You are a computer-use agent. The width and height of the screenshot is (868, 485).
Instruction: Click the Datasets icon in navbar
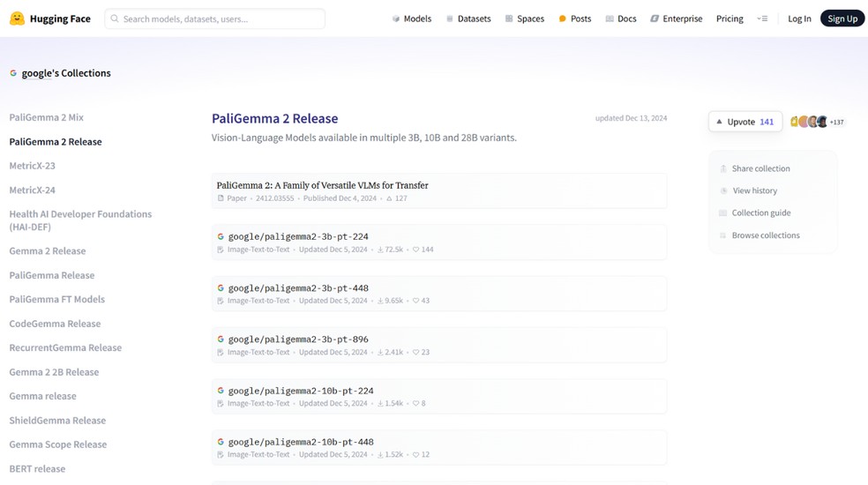point(450,19)
